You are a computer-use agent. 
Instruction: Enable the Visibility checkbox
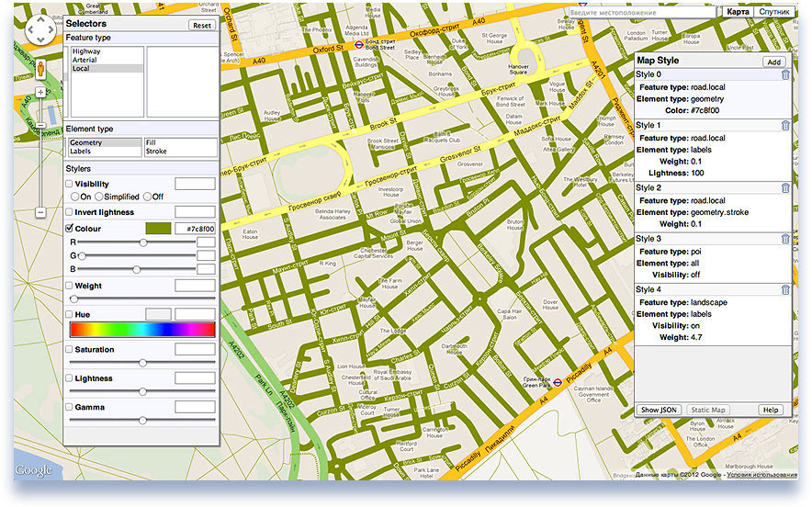70,185
